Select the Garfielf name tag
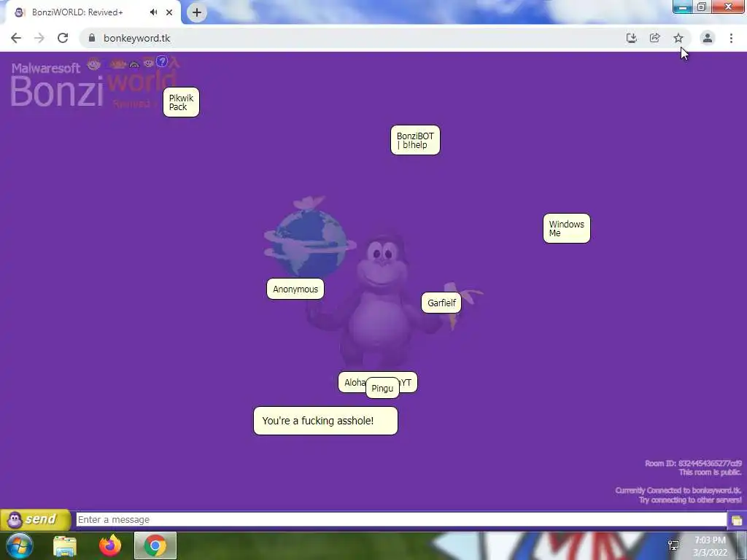This screenshot has height=560, width=747. click(x=441, y=303)
